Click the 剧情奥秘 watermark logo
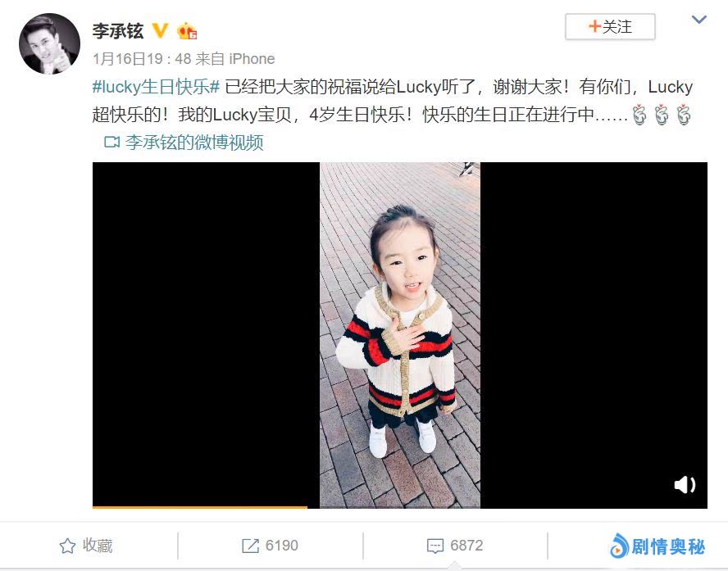728x571 pixels. 657,546
